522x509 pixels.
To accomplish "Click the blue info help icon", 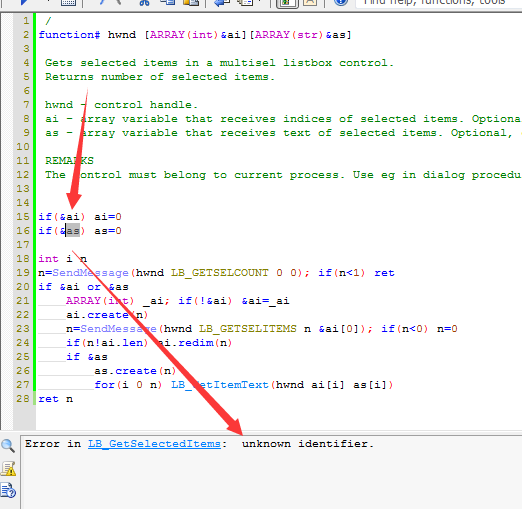I will (341, 3).
